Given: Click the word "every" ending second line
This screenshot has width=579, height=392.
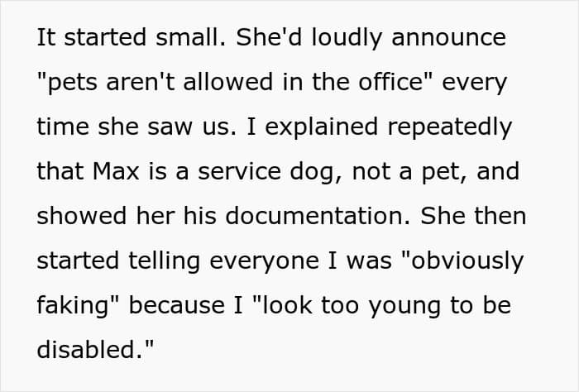Looking at the screenshot, I should pyautogui.click(x=474, y=83).
